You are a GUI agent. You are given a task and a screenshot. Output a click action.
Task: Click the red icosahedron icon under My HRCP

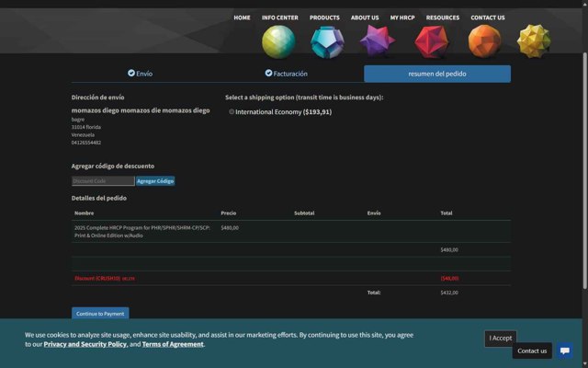(432, 41)
